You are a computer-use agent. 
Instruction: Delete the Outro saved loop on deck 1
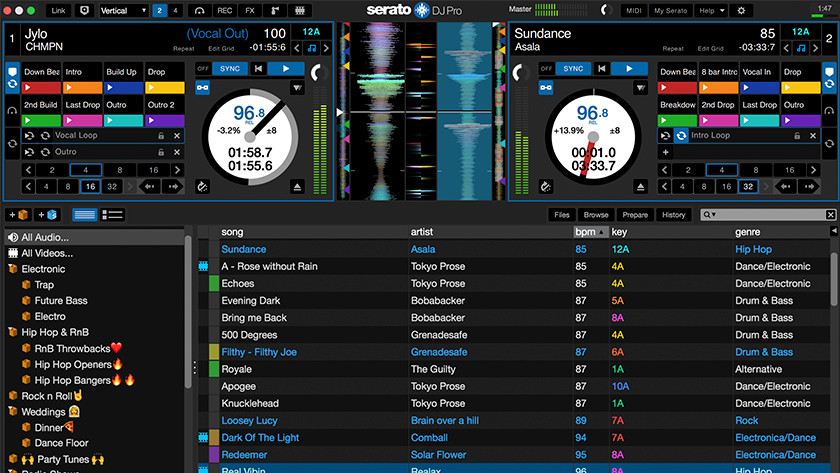(x=177, y=152)
